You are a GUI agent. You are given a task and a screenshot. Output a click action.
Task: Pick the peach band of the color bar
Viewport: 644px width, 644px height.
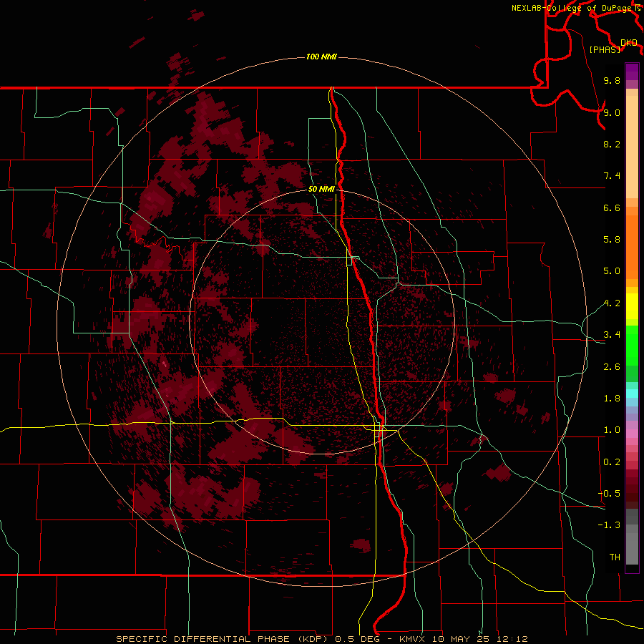[632, 147]
